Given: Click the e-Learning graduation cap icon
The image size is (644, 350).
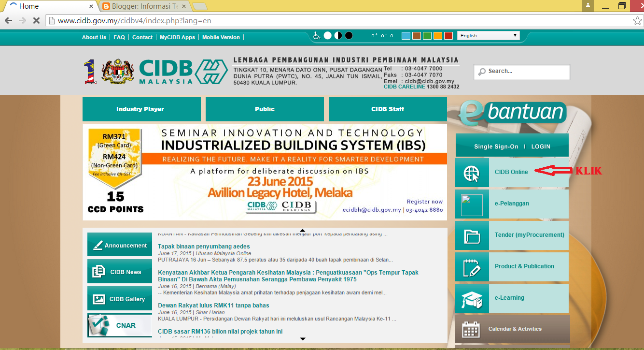Looking at the screenshot, I should click(472, 299).
